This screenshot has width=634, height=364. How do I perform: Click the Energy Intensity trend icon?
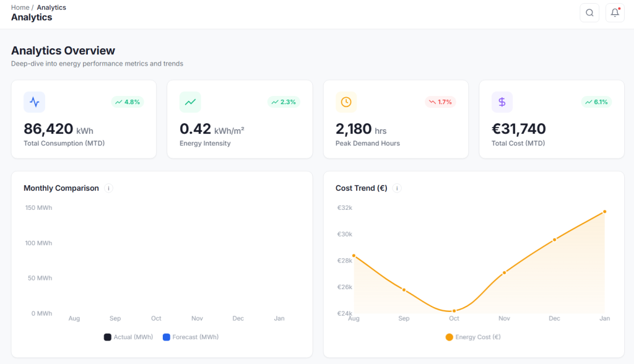point(190,102)
